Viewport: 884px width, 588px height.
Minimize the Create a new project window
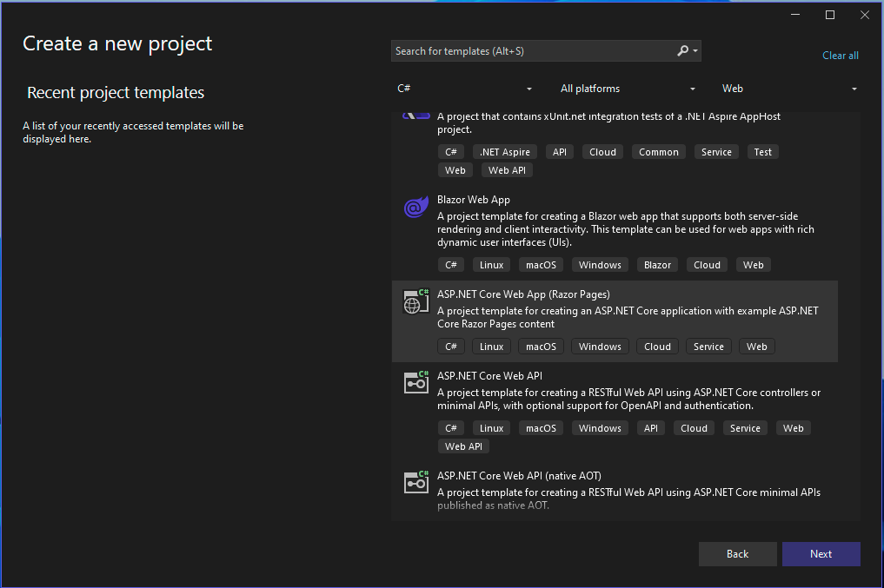tap(795, 15)
